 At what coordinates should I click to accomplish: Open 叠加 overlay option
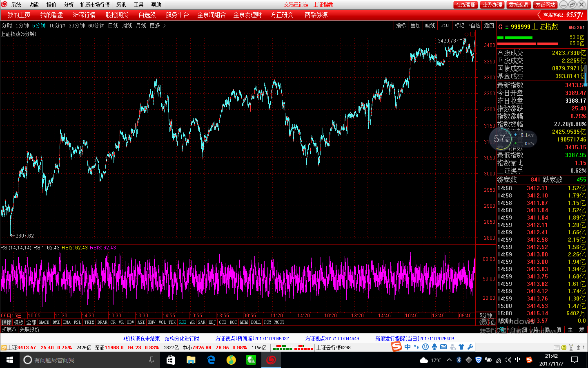415,25
